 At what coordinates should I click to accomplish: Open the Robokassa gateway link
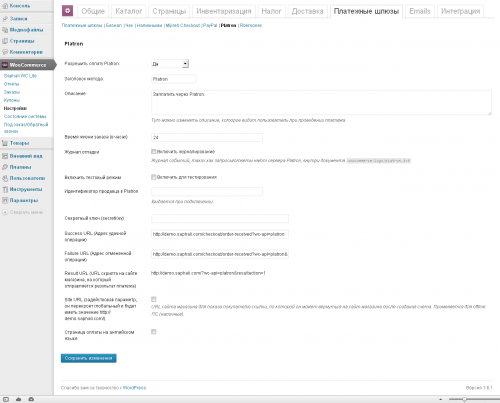tap(251, 25)
